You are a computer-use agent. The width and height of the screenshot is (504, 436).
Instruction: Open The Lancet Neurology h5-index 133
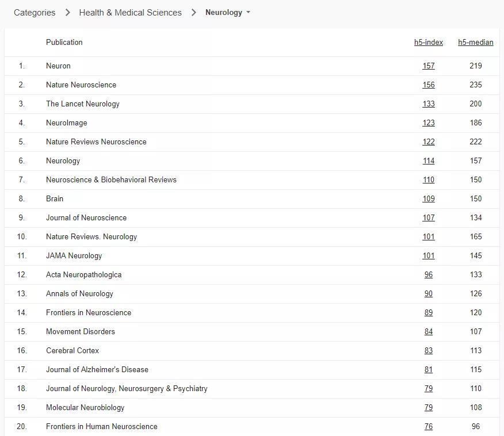point(429,104)
